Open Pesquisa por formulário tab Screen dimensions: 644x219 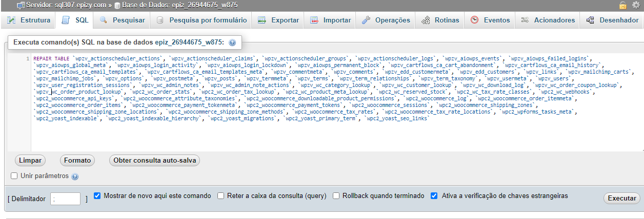click(202, 20)
